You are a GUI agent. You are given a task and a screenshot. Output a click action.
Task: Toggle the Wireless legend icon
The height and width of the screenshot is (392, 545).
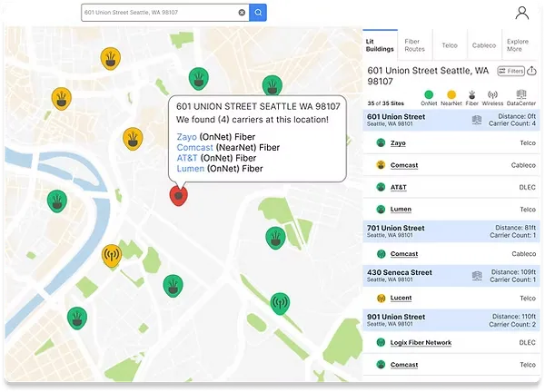(492, 98)
